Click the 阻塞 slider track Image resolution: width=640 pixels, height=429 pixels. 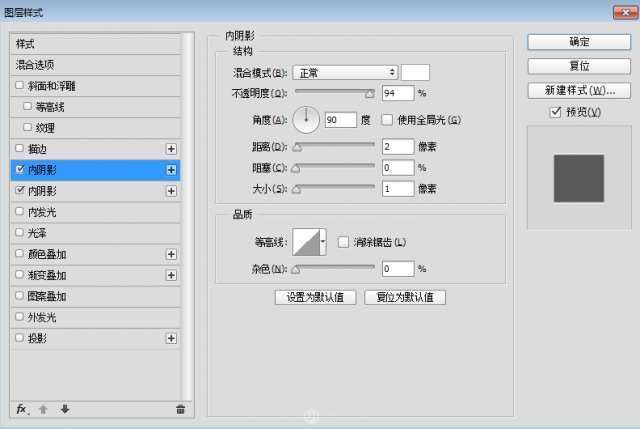click(335, 167)
